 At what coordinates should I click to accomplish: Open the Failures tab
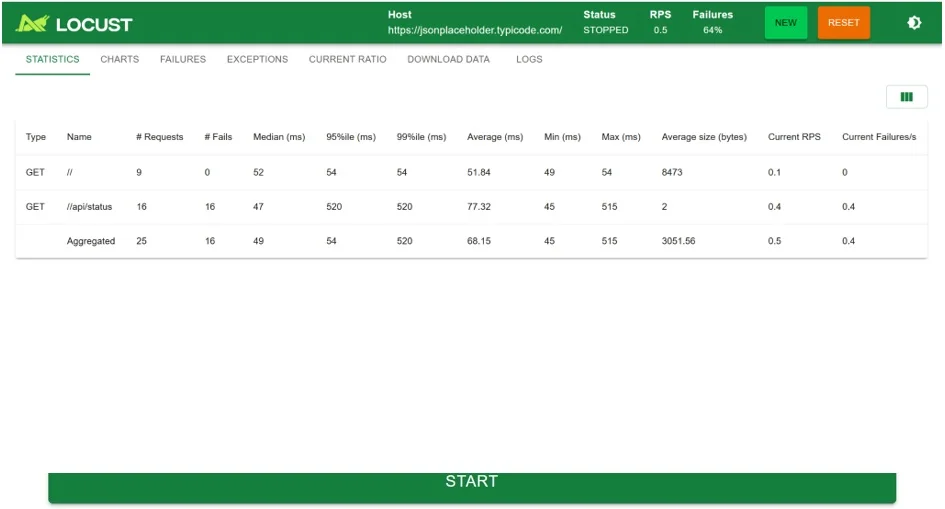pos(183,59)
